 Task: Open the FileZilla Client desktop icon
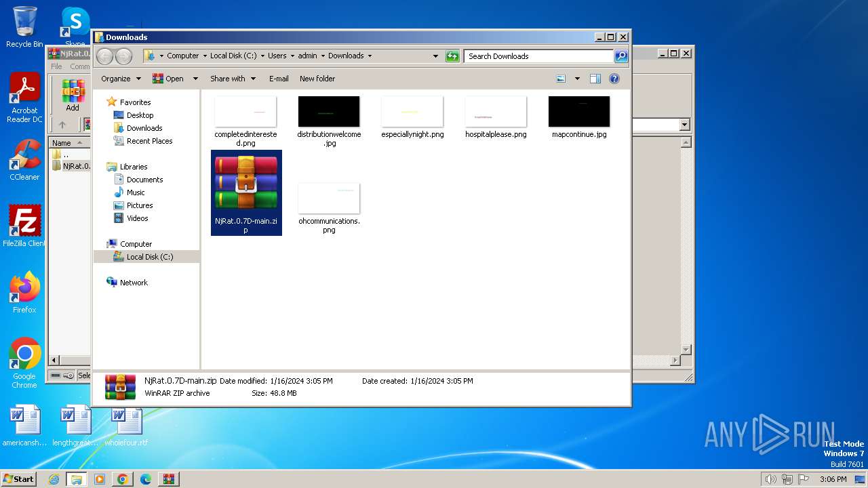(x=24, y=226)
